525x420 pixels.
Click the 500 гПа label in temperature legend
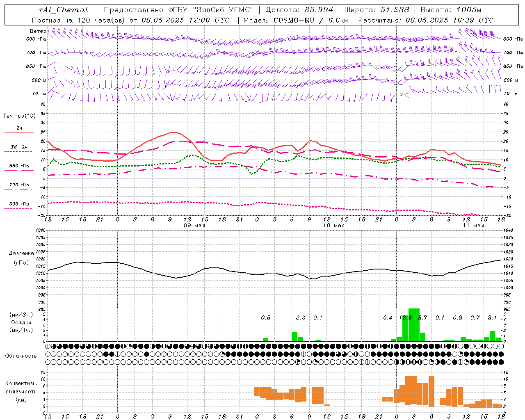[x=19, y=204]
